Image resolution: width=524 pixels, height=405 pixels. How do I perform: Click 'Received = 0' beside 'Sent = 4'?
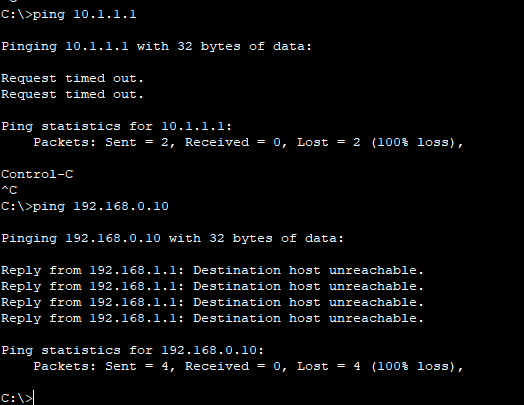tap(233, 366)
